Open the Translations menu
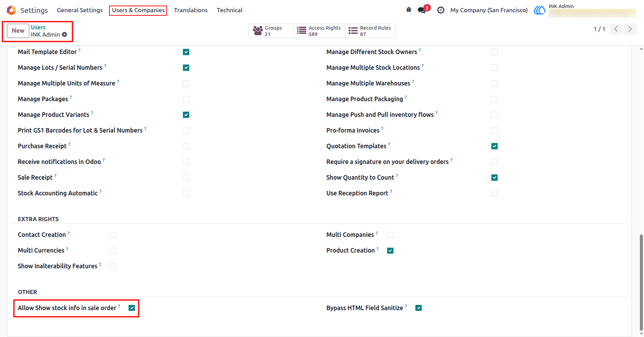This screenshot has height=337, width=644. (x=191, y=10)
